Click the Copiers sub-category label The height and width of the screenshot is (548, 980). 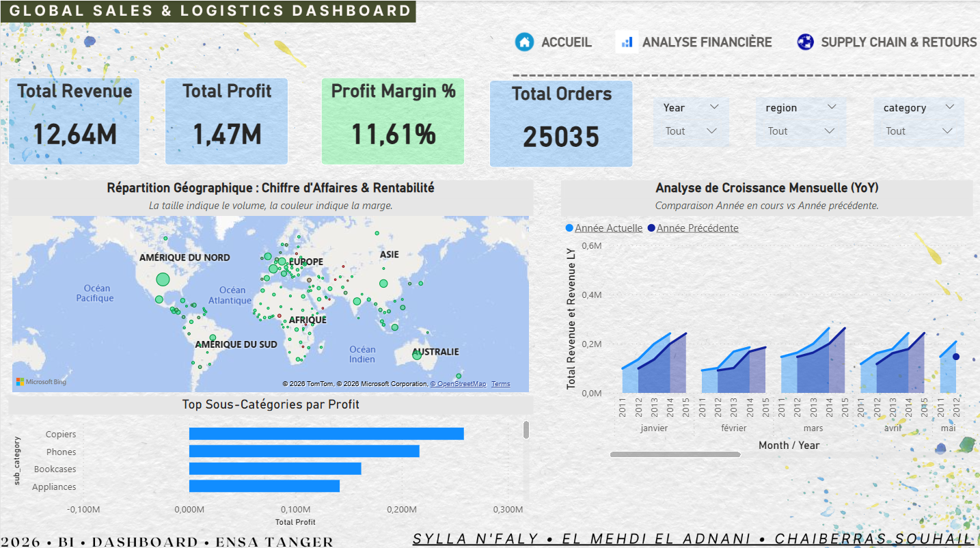(61, 434)
